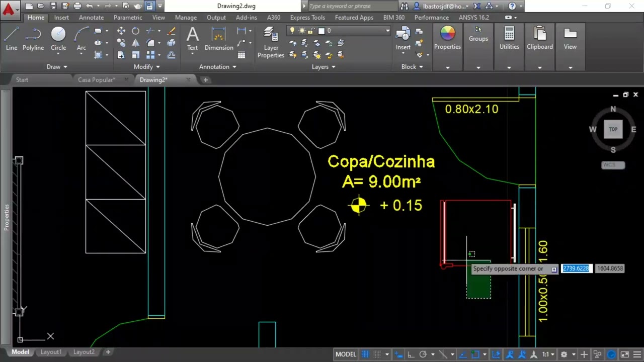Click the Layout1 tab
The height and width of the screenshot is (362, 644).
51,352
